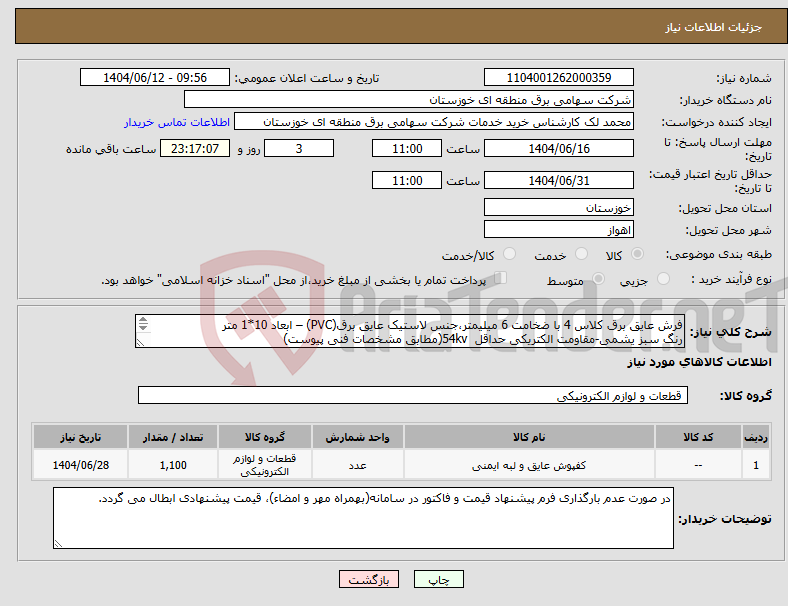Select the خدمت radio button
Screen dimensions: 788x606
(x=581, y=254)
